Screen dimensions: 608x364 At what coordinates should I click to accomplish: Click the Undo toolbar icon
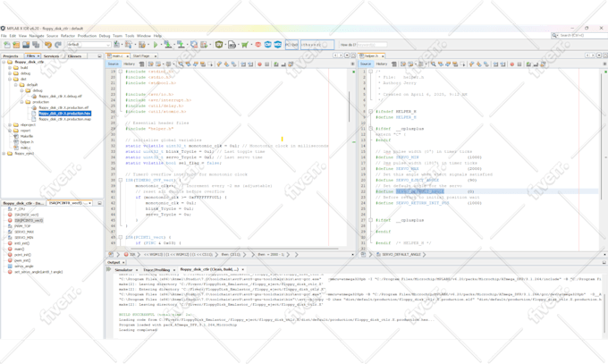click(x=48, y=45)
